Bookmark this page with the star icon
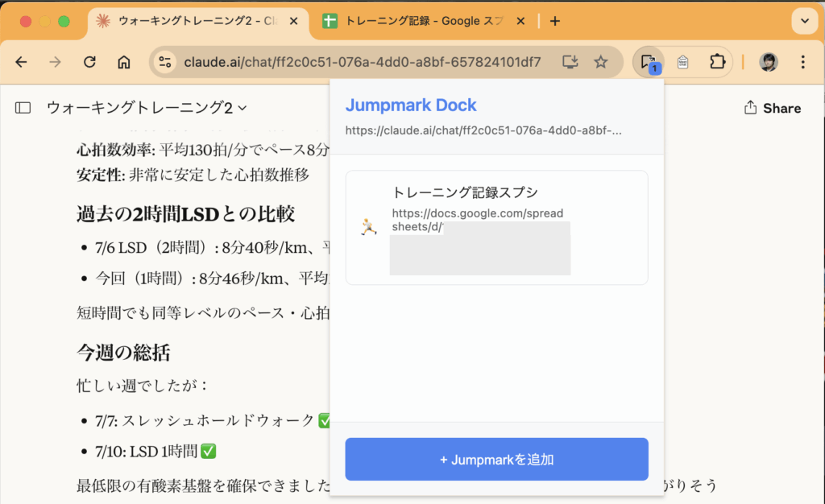This screenshot has height=504, width=825. coord(600,62)
